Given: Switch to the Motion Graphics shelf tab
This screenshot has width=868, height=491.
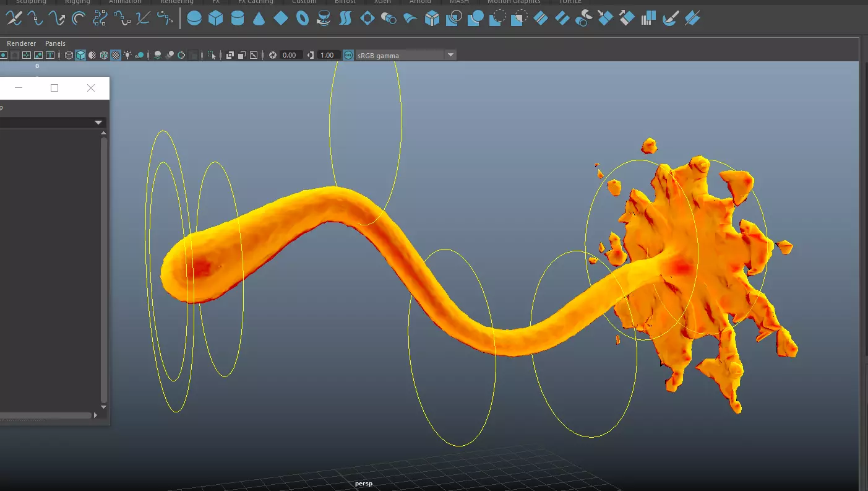Looking at the screenshot, I should point(513,2).
